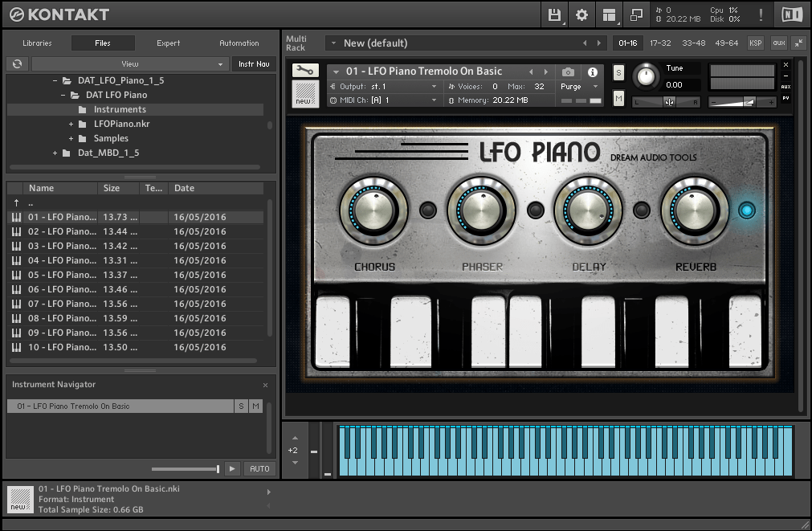Go up to parent folder arrow
The height and width of the screenshot is (531, 812).
(17, 202)
